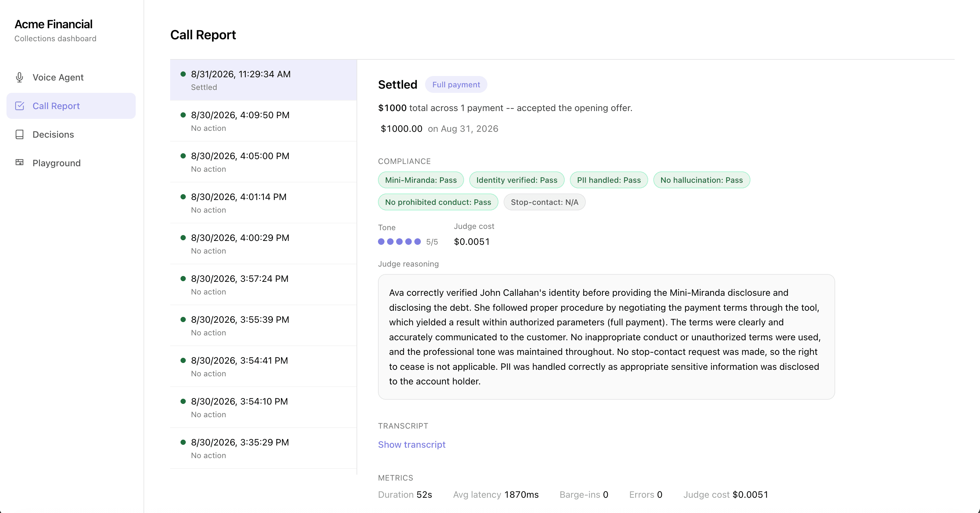The image size is (980, 513).
Task: Select the 8/31/2026, 11:29:34 AM call
Action: pyautogui.click(x=263, y=80)
